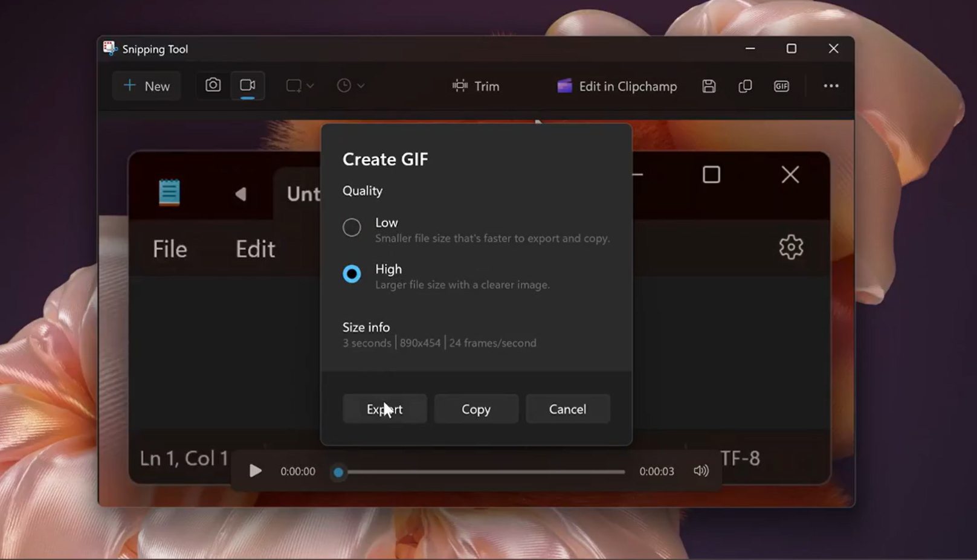Screen dimensions: 977x560
Task: Click the Save icon in toolbar
Action: [x=709, y=86]
